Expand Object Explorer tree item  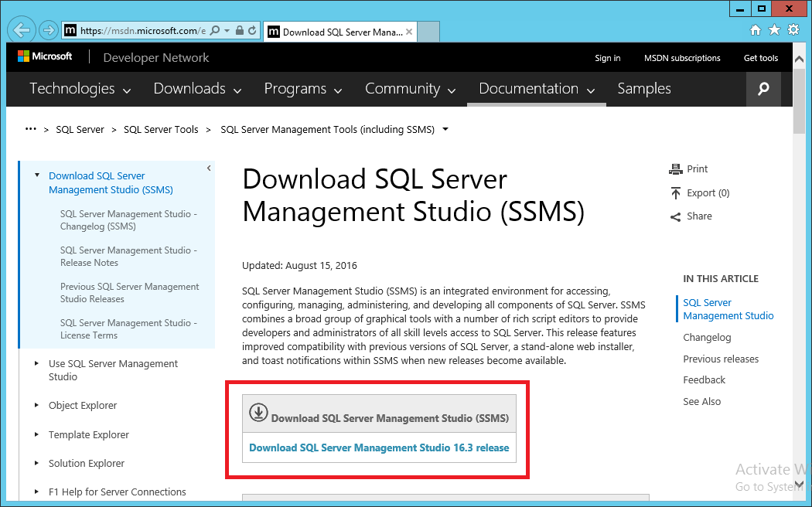(x=36, y=405)
